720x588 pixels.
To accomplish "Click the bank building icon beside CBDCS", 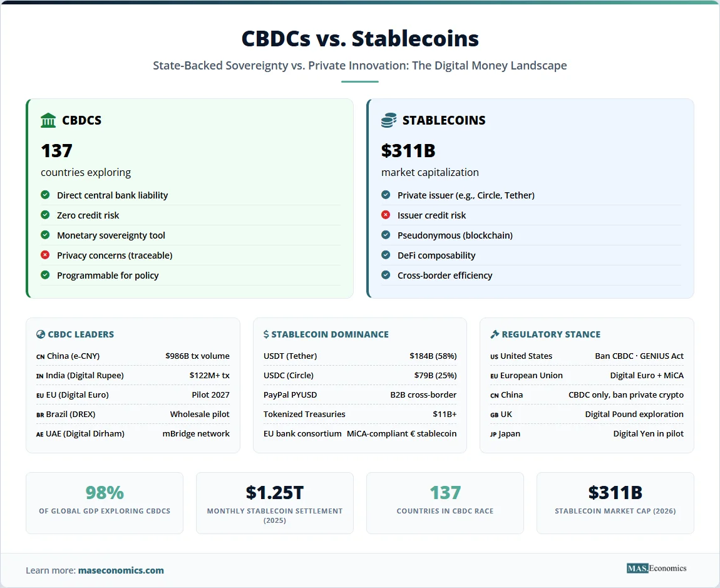I will click(x=48, y=120).
